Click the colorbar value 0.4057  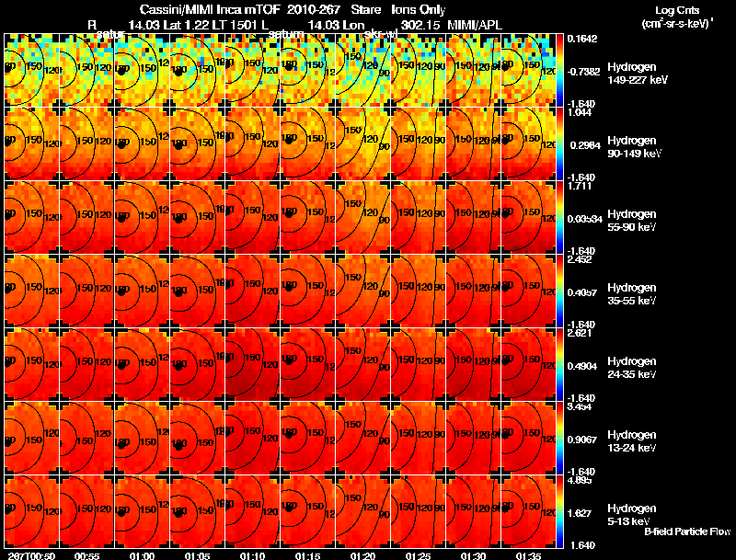[x=582, y=292]
